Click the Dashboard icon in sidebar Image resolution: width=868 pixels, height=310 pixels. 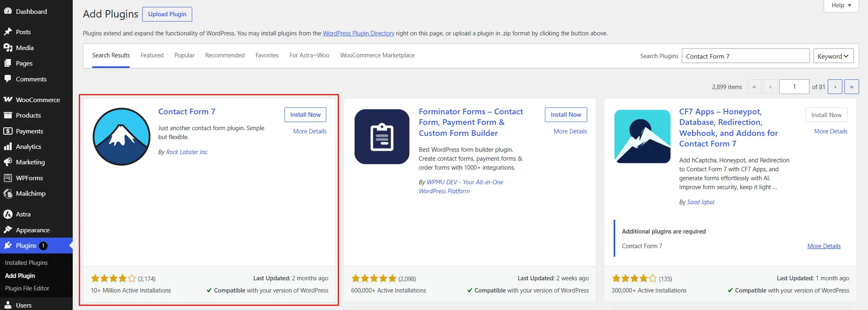[x=8, y=11]
